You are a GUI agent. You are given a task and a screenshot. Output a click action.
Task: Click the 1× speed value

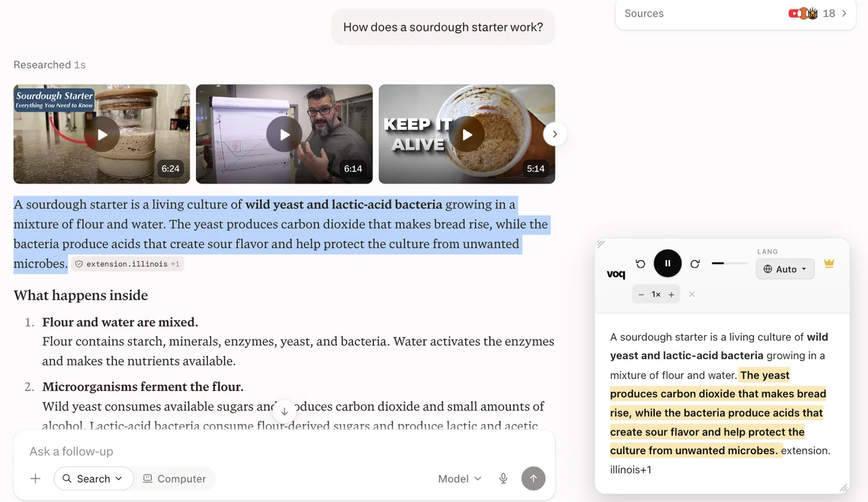click(x=656, y=295)
